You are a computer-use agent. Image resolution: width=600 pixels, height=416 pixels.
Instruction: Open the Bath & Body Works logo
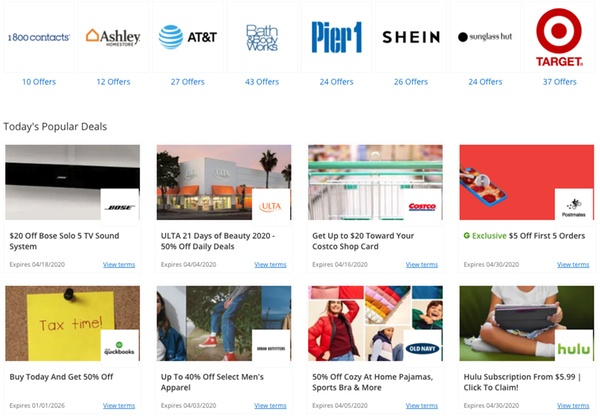click(x=262, y=37)
